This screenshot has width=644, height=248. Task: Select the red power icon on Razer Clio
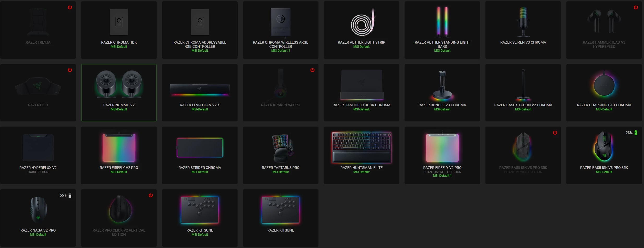[x=70, y=70]
